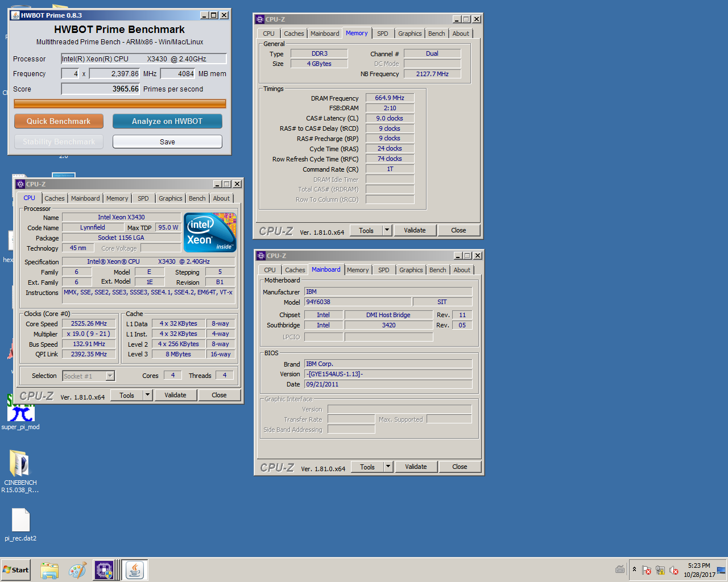
Task: Click title bar icon of CPU-Z Memory window
Action: (260, 19)
